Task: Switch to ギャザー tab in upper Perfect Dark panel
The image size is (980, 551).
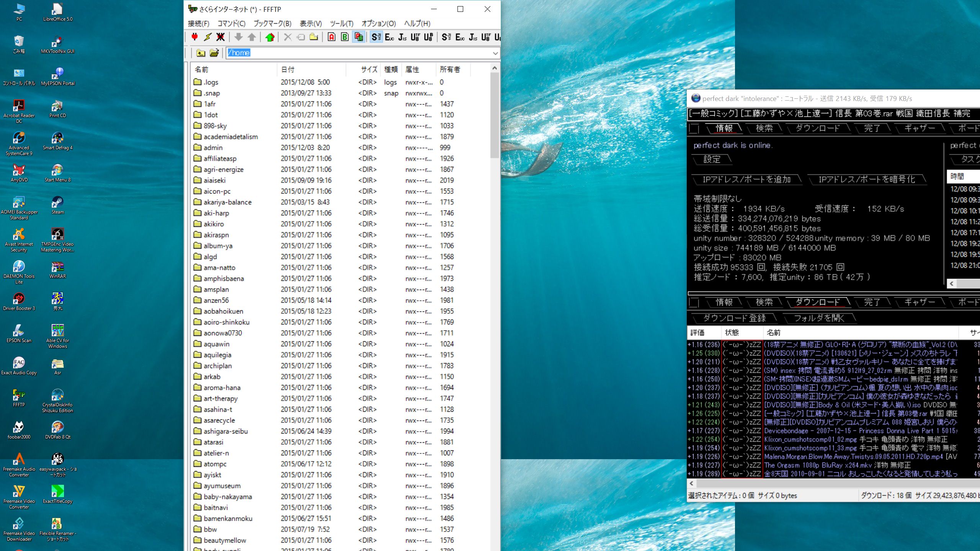Action: pos(920,129)
